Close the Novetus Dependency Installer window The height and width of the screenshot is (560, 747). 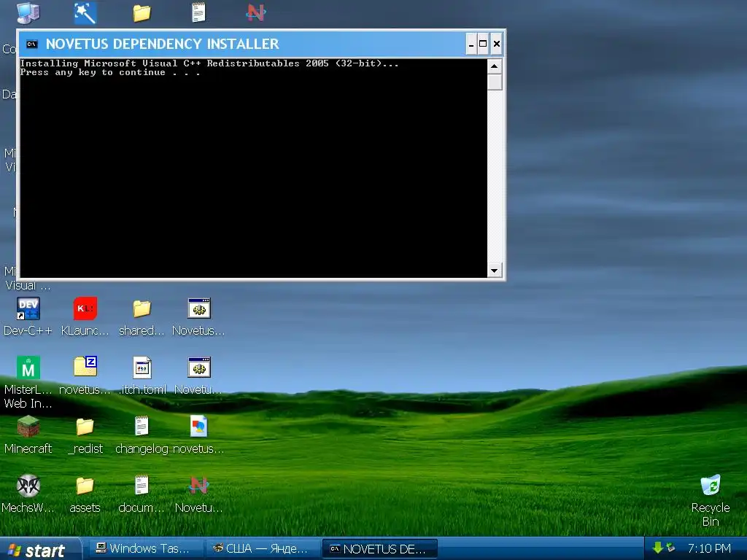pyautogui.click(x=496, y=44)
